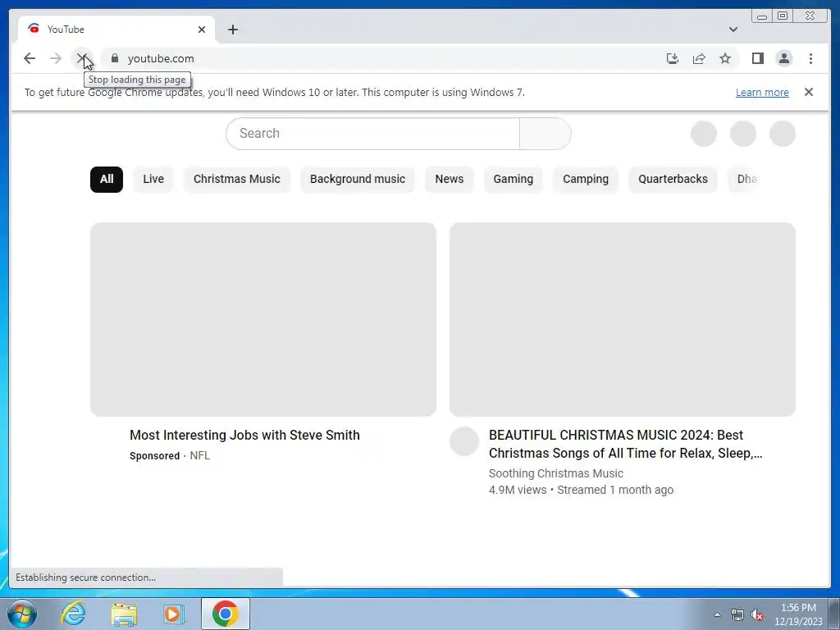Open Windows Explorer from the taskbar
Viewport: 840px width, 630px height.
click(x=124, y=614)
